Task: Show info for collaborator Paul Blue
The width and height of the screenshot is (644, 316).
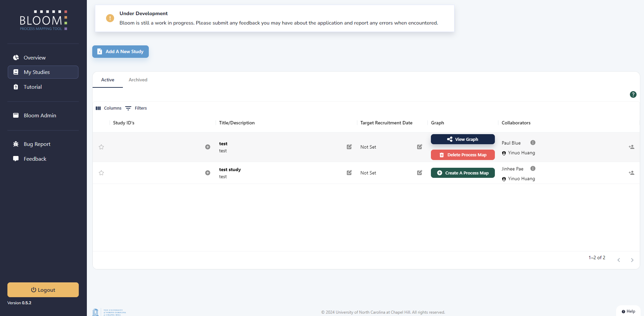Action: (533, 143)
